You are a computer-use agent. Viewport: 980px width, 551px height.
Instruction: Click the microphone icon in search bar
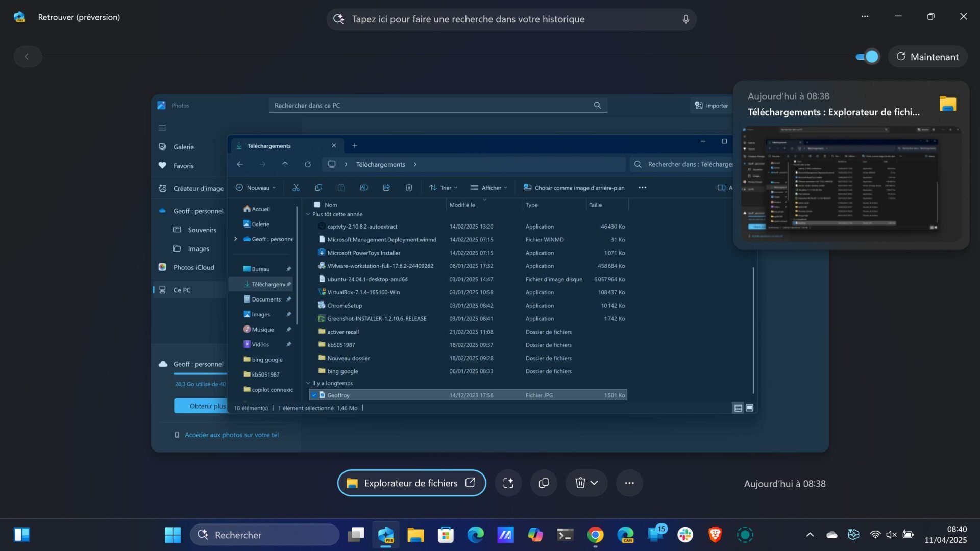click(685, 19)
